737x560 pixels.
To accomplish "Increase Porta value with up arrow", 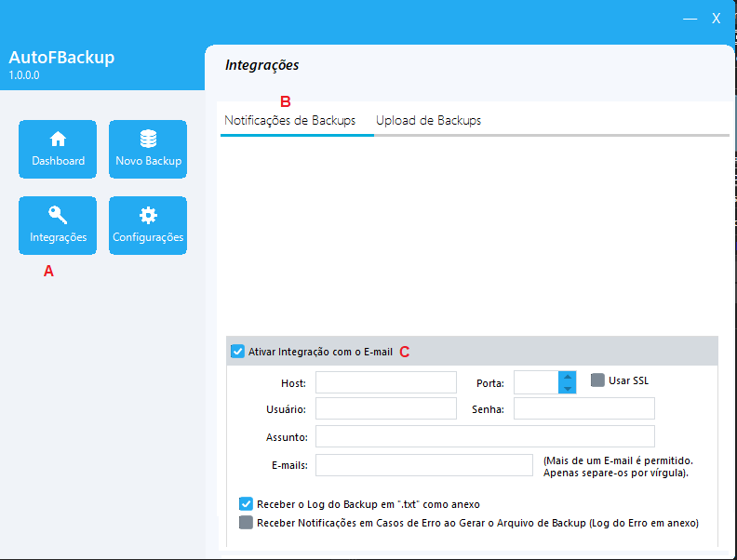I will 568,377.
